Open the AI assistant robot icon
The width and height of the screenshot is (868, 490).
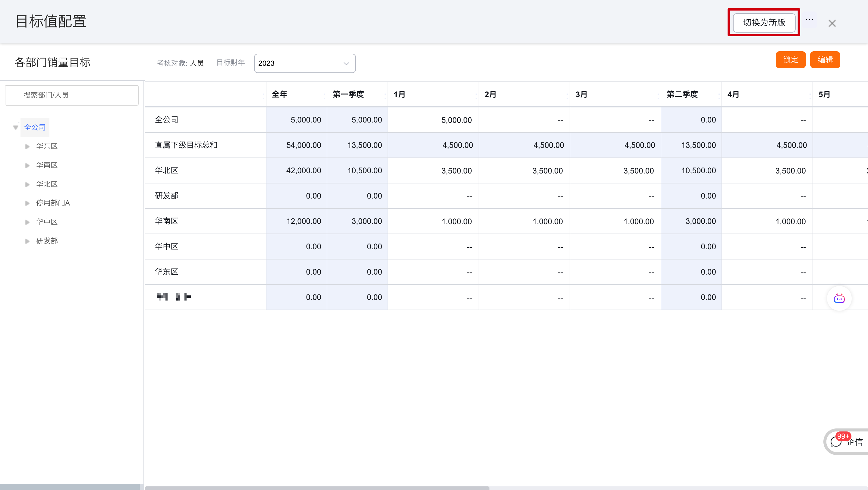(839, 298)
